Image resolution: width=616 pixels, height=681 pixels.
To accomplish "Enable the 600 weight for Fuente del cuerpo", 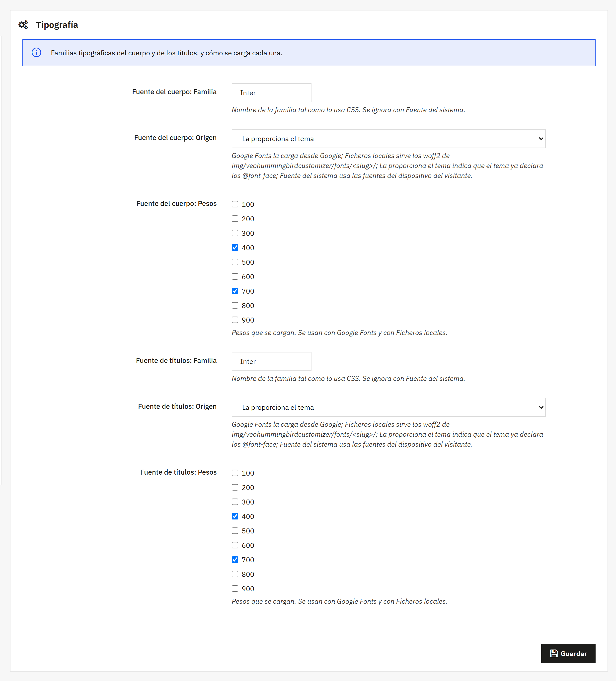I will point(235,276).
